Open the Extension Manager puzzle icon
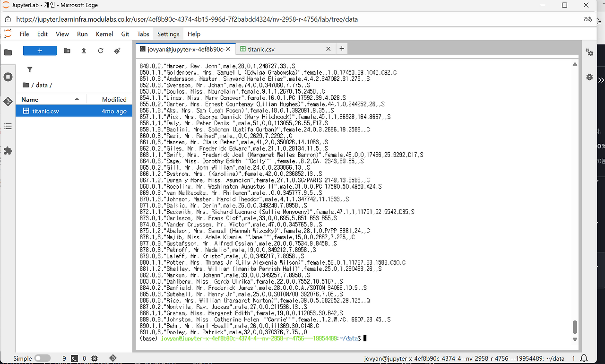This screenshot has height=364, width=605. point(8,151)
